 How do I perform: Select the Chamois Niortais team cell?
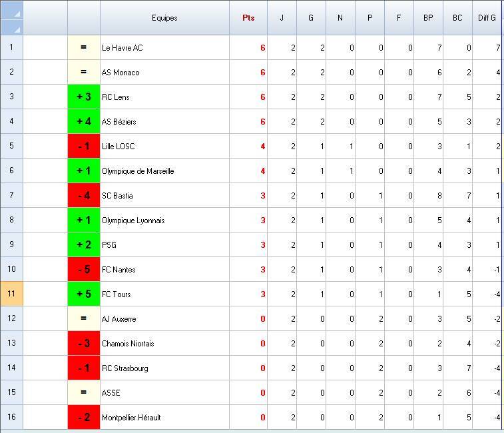(128, 344)
